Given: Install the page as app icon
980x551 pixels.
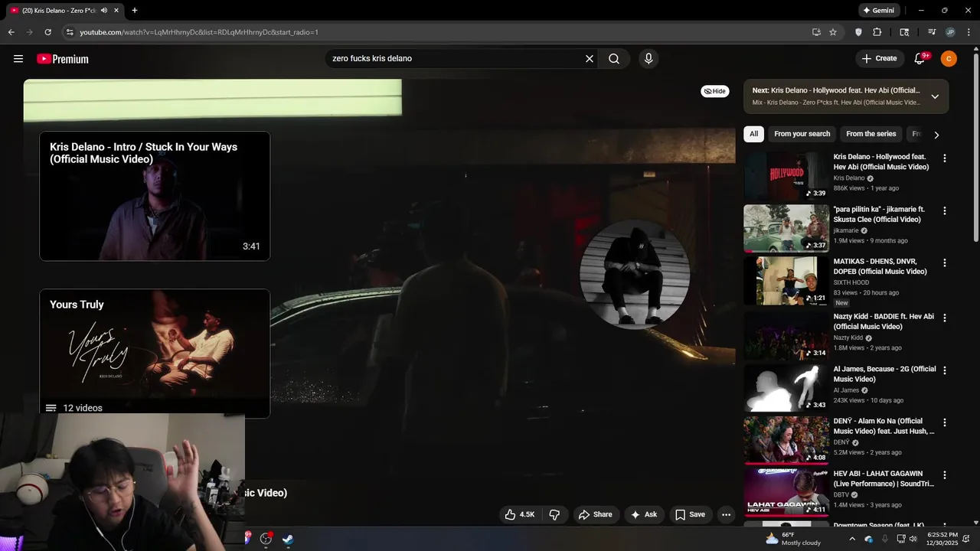Looking at the screenshot, I should pos(816,32).
